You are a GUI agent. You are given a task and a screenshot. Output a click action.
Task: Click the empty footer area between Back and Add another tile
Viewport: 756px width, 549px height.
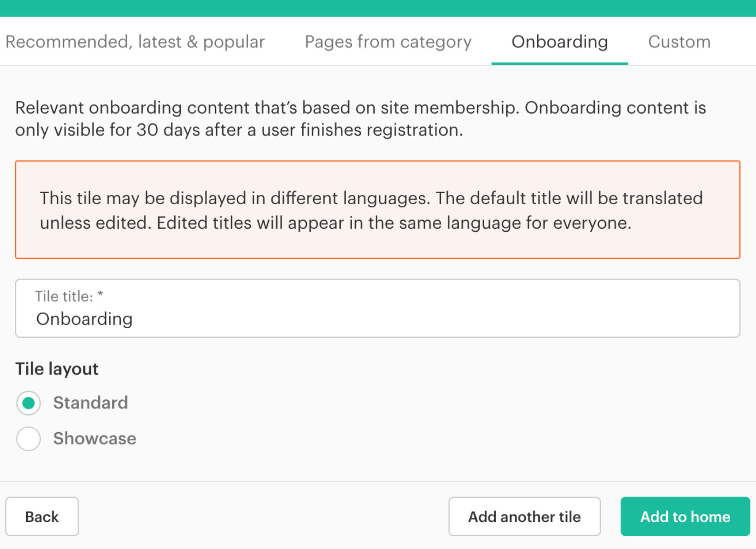click(262, 516)
